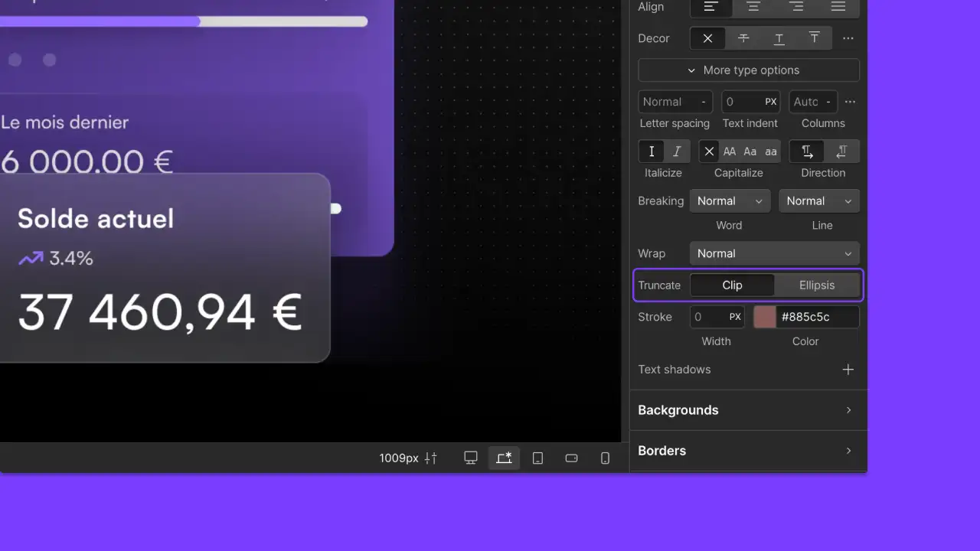
Task: Expand the Borders section
Action: (x=748, y=451)
